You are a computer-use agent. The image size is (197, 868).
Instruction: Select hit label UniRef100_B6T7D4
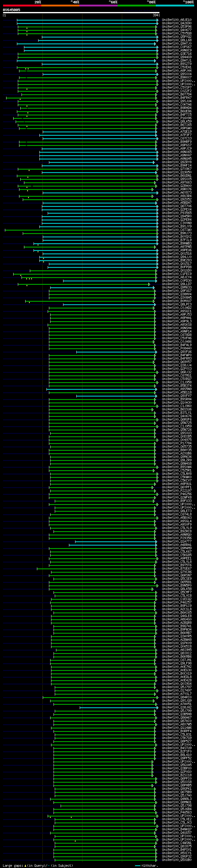coord(177,94)
